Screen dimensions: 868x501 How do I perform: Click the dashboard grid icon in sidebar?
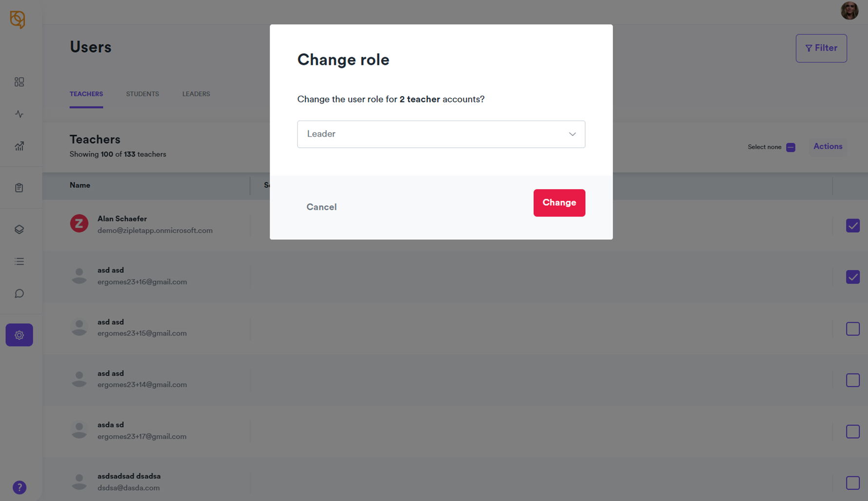pyautogui.click(x=19, y=82)
